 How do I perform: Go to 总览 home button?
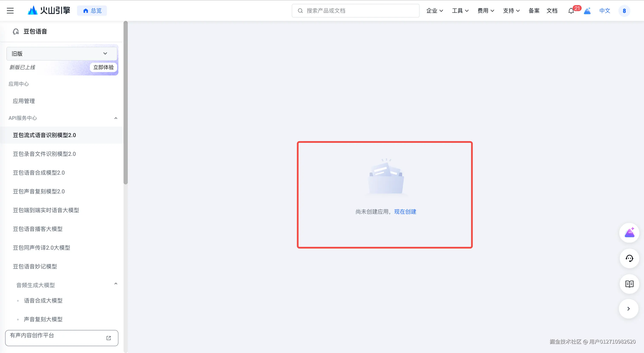(92, 11)
